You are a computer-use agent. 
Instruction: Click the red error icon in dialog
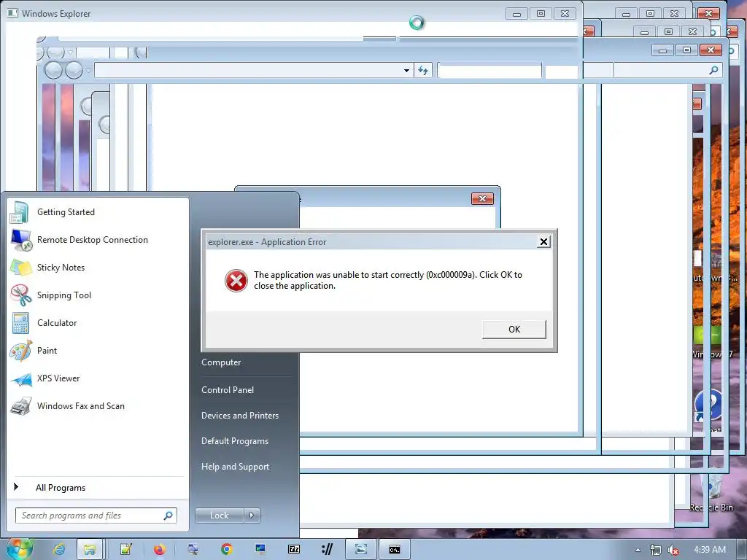(x=236, y=281)
